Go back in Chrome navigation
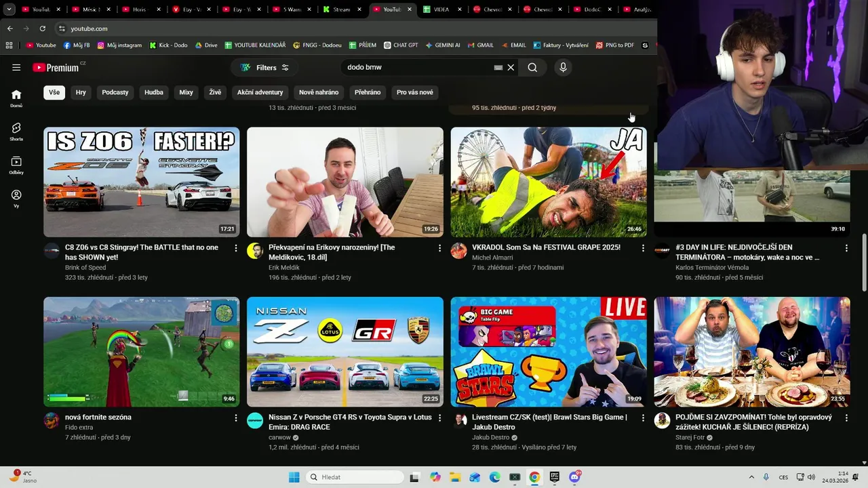 pyautogui.click(x=9, y=28)
